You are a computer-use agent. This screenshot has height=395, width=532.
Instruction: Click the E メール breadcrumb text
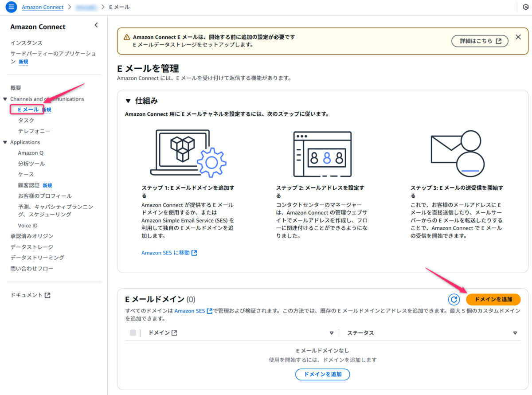[x=119, y=7]
